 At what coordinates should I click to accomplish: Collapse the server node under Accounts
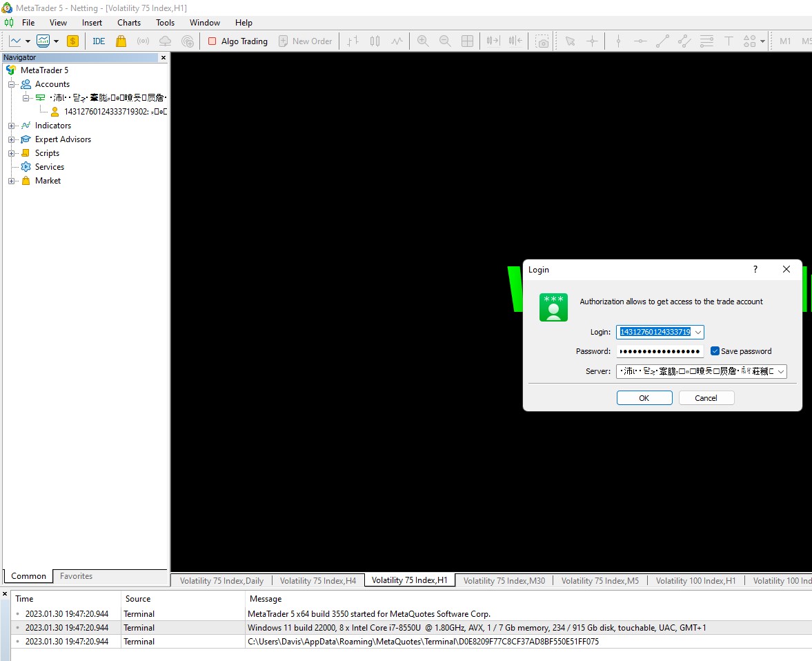point(26,98)
